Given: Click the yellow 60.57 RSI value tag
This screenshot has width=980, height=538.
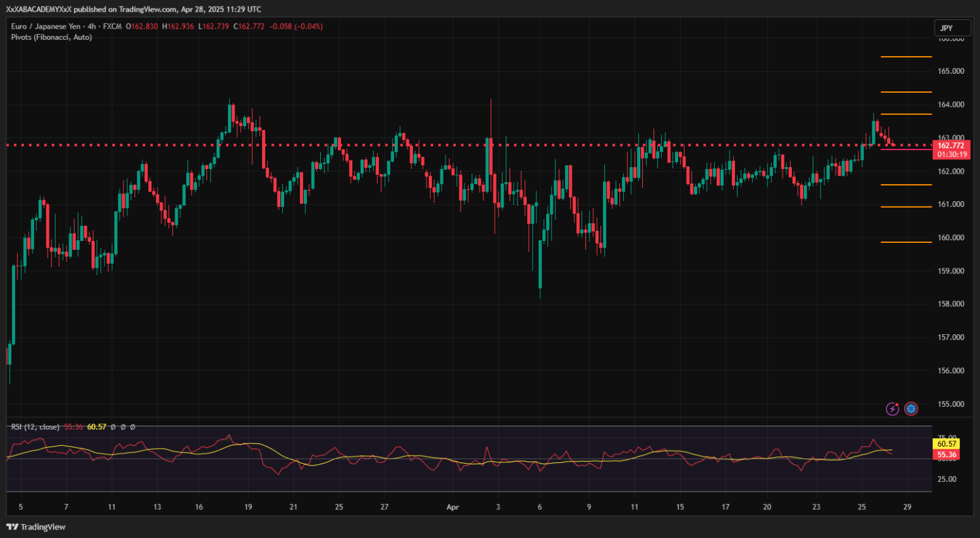Looking at the screenshot, I should pos(947,444).
